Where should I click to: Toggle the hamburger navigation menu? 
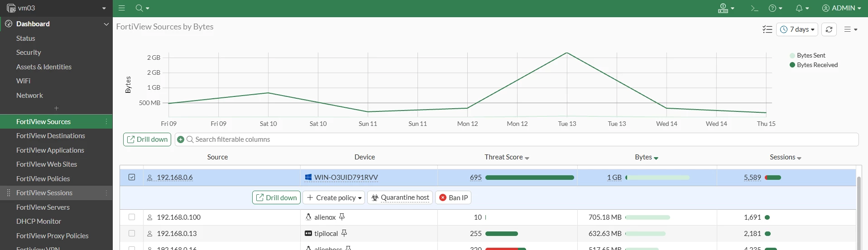click(x=121, y=8)
